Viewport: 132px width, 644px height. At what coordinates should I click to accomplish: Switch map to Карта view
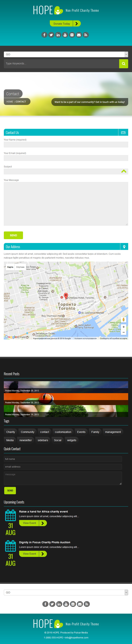pyautogui.click(x=10, y=267)
